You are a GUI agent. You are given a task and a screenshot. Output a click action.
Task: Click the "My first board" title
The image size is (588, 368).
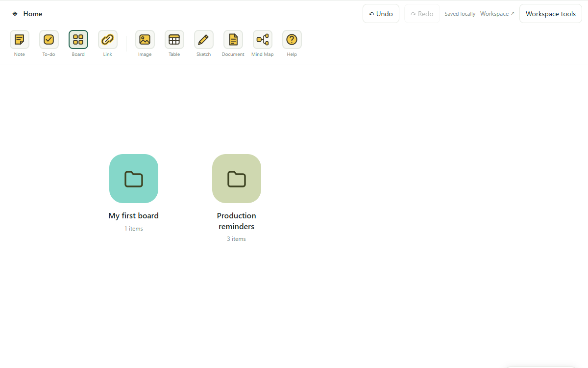[134, 216]
